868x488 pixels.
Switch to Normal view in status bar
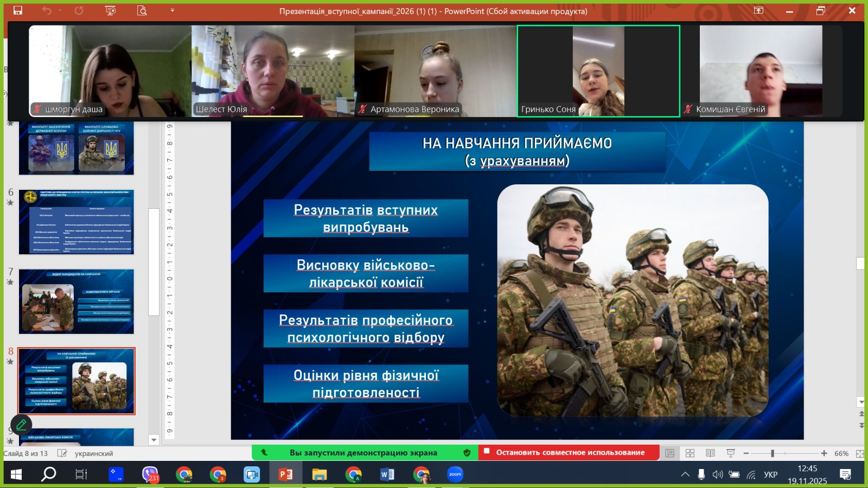(670, 453)
